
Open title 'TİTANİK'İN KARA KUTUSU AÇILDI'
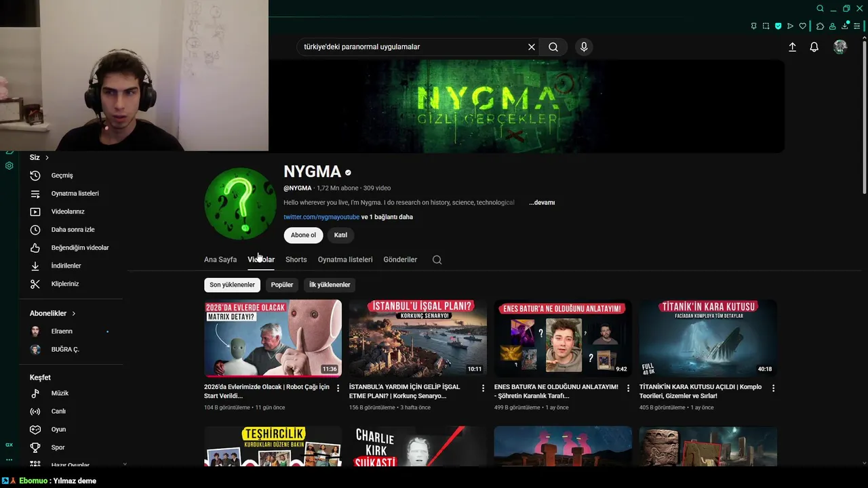tap(701, 391)
